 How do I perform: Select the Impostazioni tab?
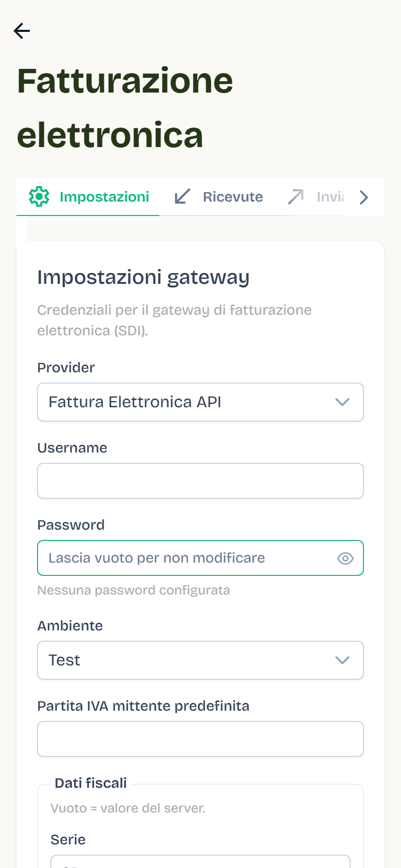click(x=88, y=197)
